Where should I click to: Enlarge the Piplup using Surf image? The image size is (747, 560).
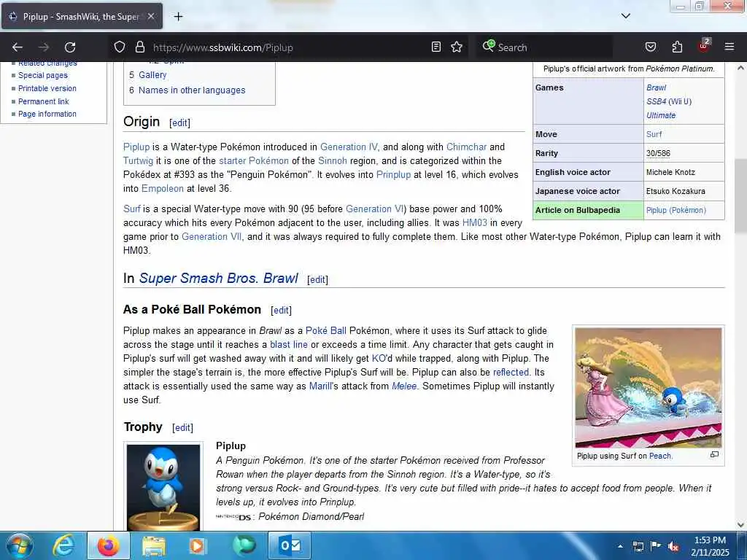click(x=713, y=455)
